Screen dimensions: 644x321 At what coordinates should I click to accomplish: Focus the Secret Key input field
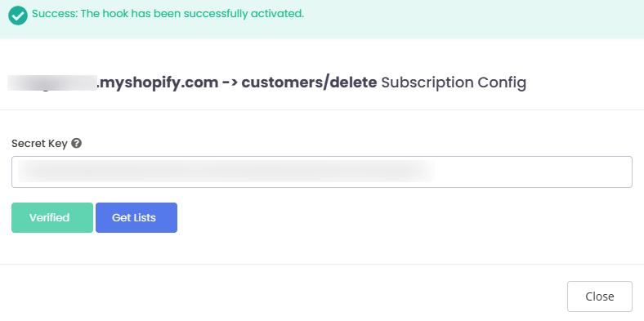321,172
